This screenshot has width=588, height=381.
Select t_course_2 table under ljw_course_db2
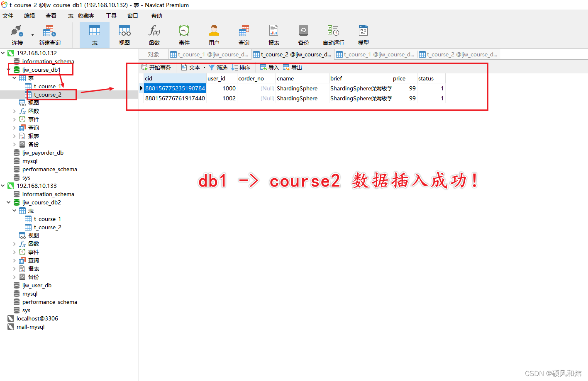point(47,227)
